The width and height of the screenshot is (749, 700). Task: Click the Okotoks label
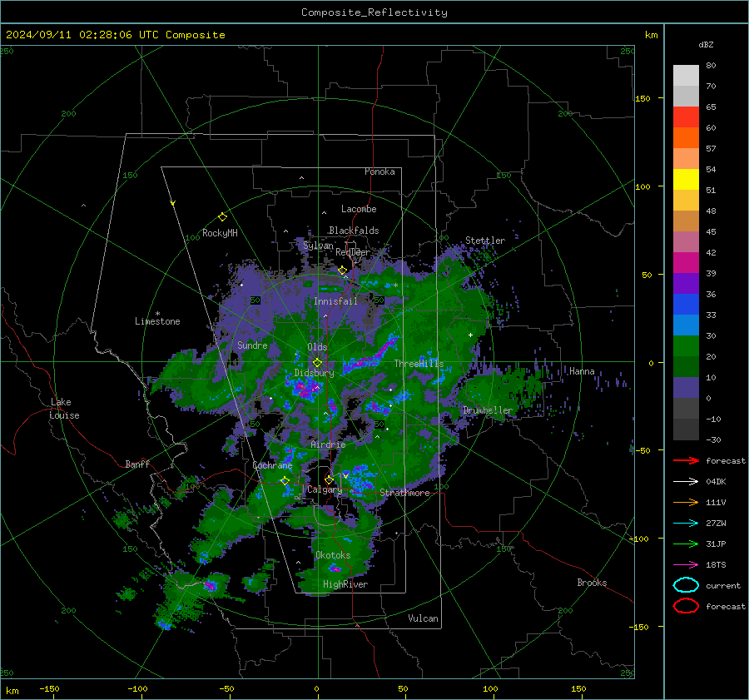(333, 555)
